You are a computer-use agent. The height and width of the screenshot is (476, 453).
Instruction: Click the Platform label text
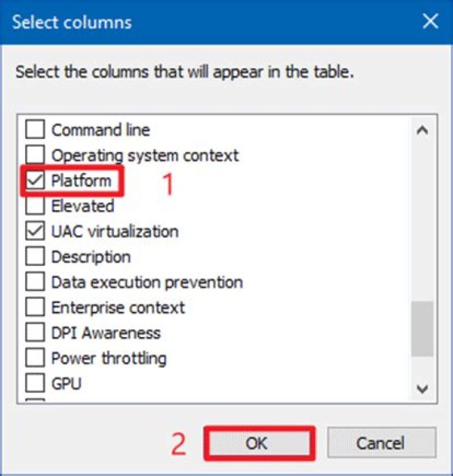tap(81, 181)
